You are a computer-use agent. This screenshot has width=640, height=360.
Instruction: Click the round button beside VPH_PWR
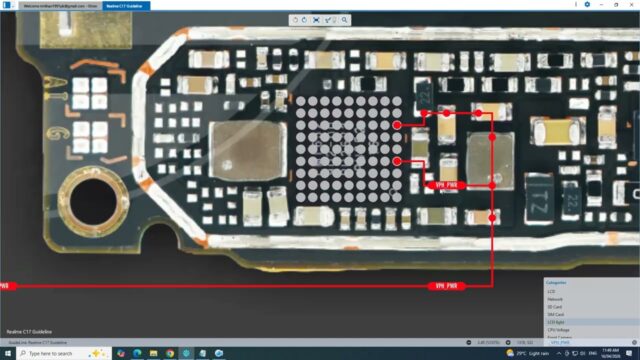[634, 343]
